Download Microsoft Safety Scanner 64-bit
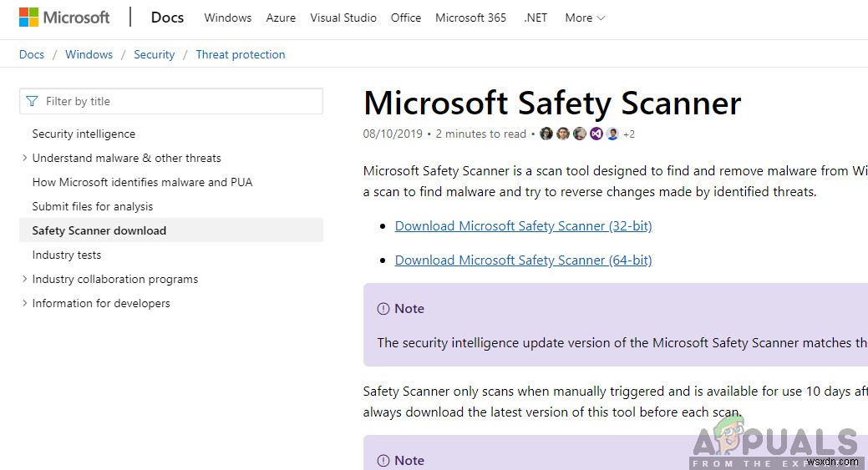 pos(523,260)
